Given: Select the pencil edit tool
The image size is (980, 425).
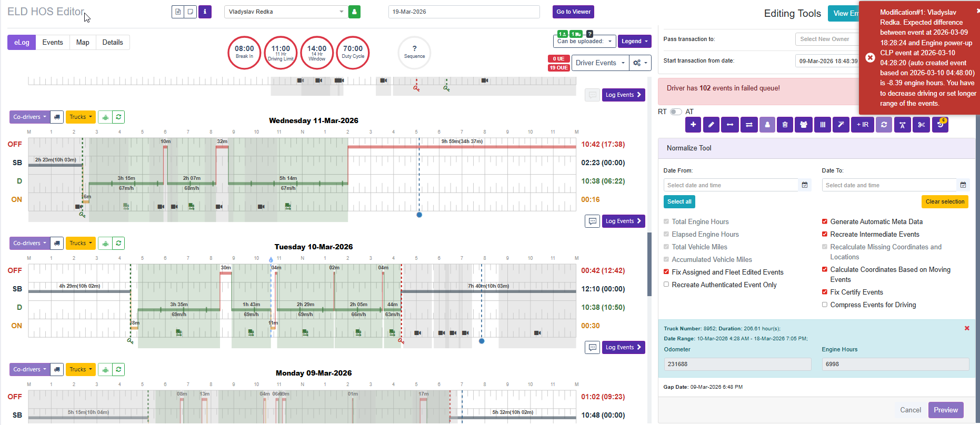Looking at the screenshot, I should coord(711,125).
